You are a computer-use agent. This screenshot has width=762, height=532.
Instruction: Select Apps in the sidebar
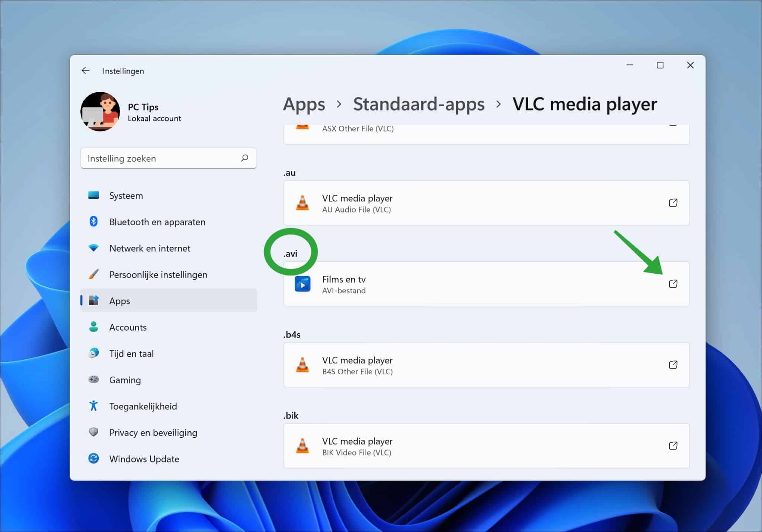pyautogui.click(x=119, y=301)
